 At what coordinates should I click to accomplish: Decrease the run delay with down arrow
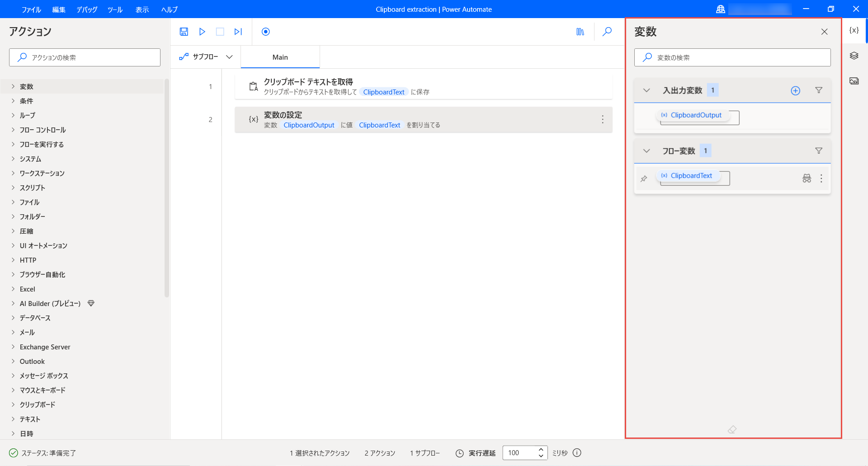(541, 456)
